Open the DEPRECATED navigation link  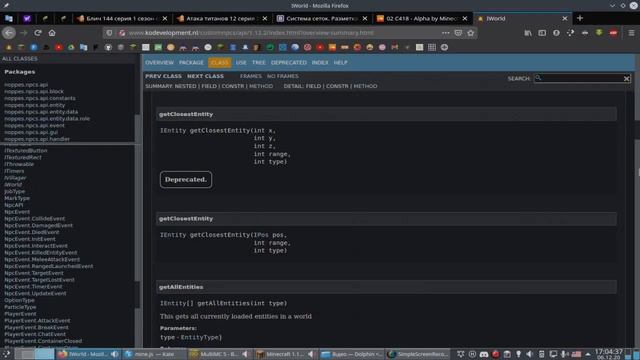[289, 62]
